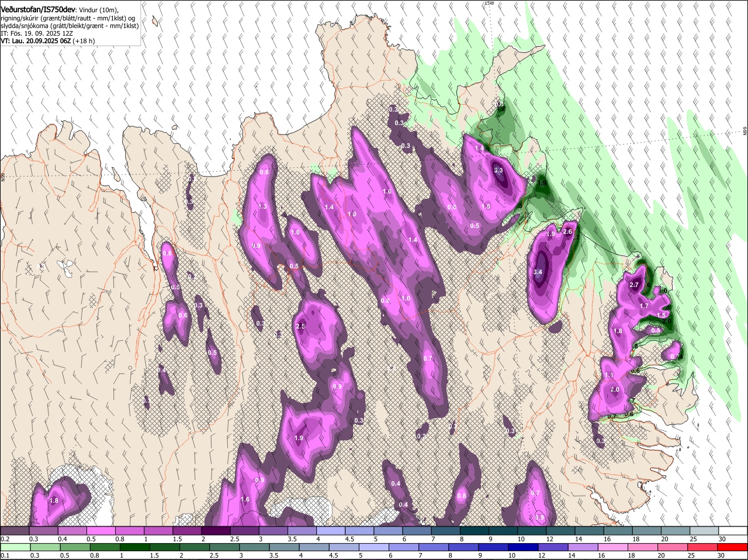Click the 1.5–2 swatch in upper legend row
748x560 pixels.
187,531
